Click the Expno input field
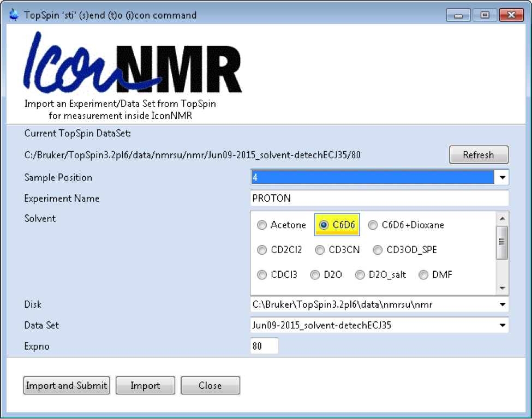The width and height of the screenshot is (532, 419). coord(264,346)
